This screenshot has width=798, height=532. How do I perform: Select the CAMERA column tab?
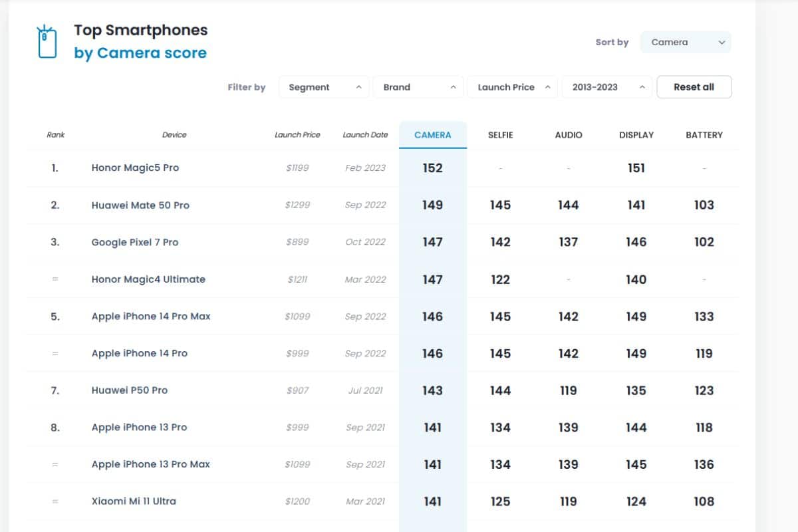pyautogui.click(x=433, y=135)
